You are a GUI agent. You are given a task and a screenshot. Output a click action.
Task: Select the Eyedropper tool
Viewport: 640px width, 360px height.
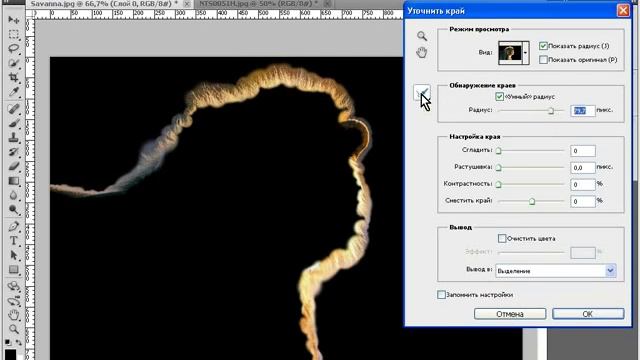[13, 92]
